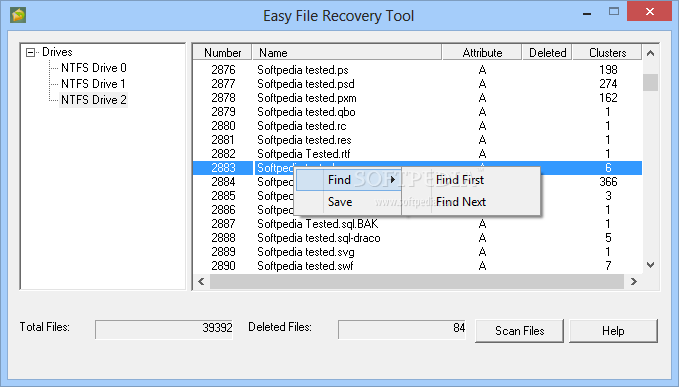Click the Total Files label
This screenshot has height=387, width=679.
tap(45, 327)
